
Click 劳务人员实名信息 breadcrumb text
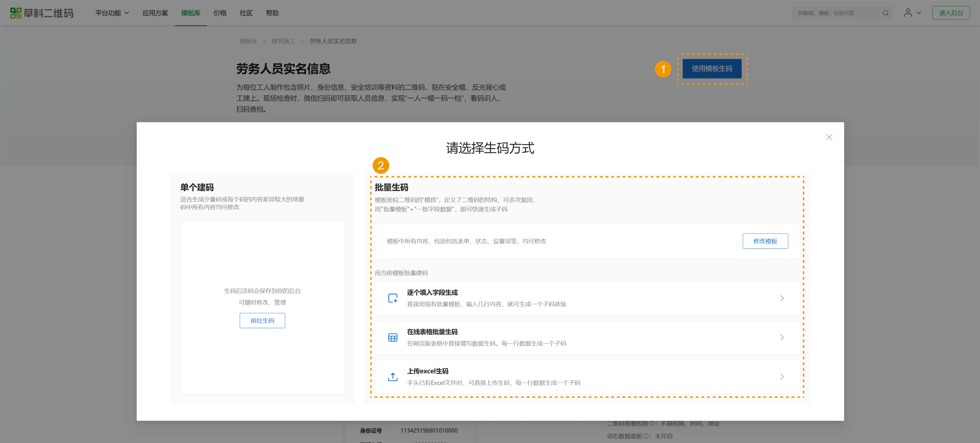[333, 41]
